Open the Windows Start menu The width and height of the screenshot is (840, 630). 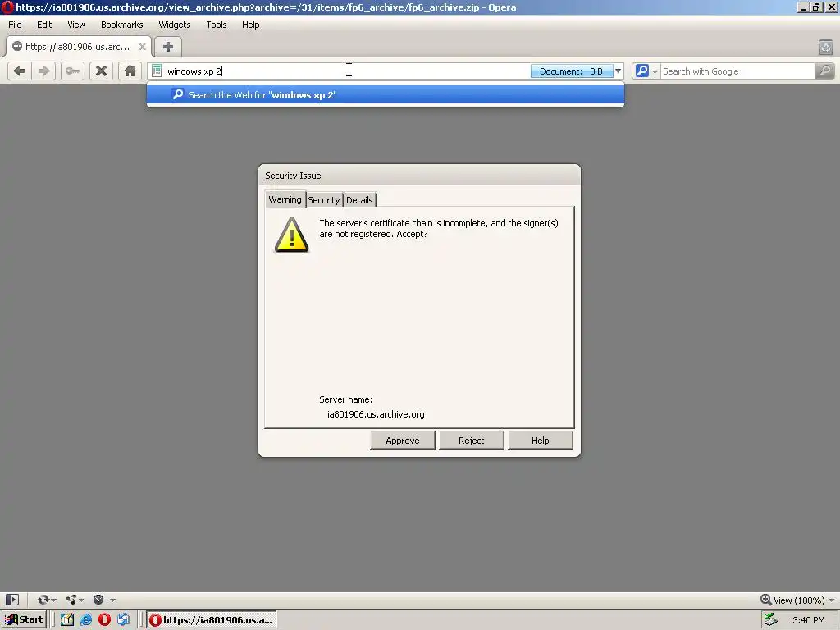coord(25,620)
